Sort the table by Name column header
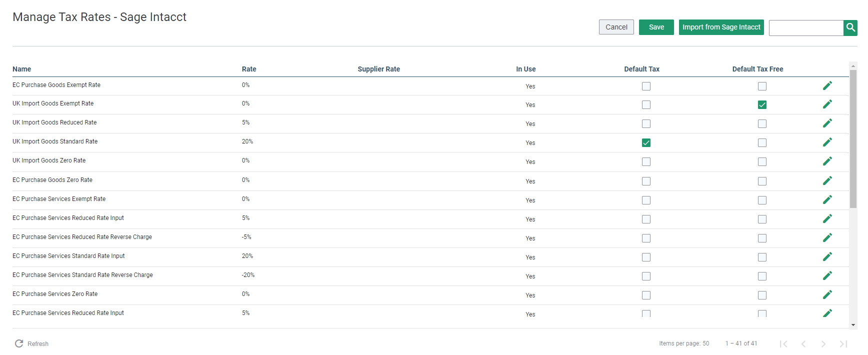The image size is (868, 355). point(22,69)
